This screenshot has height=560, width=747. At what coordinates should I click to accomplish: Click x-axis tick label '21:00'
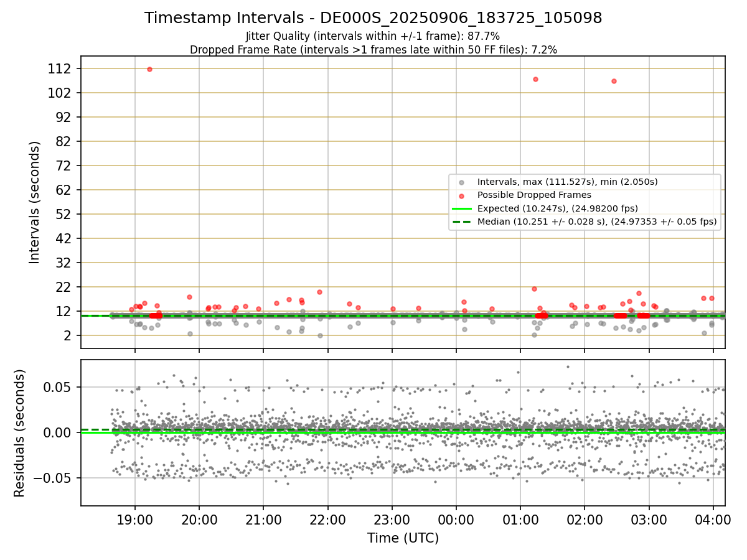(x=263, y=519)
